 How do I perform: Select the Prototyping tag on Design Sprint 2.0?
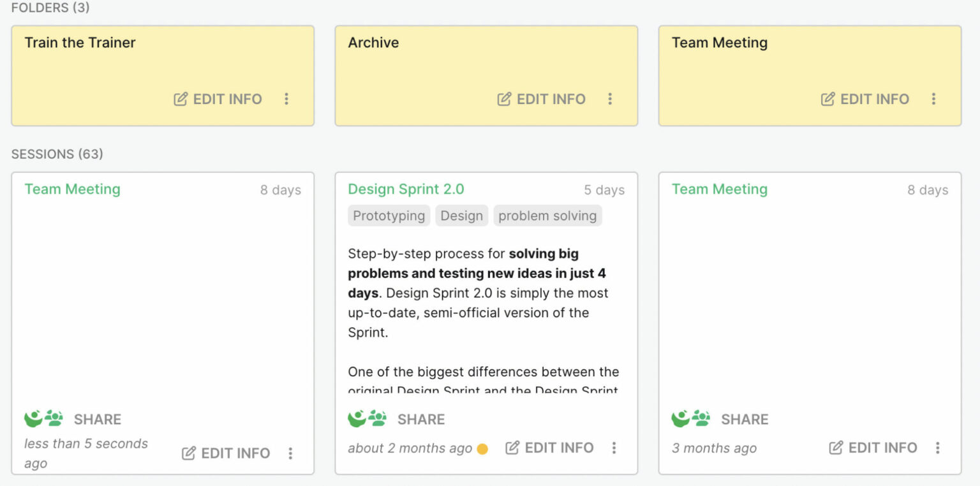pos(389,215)
